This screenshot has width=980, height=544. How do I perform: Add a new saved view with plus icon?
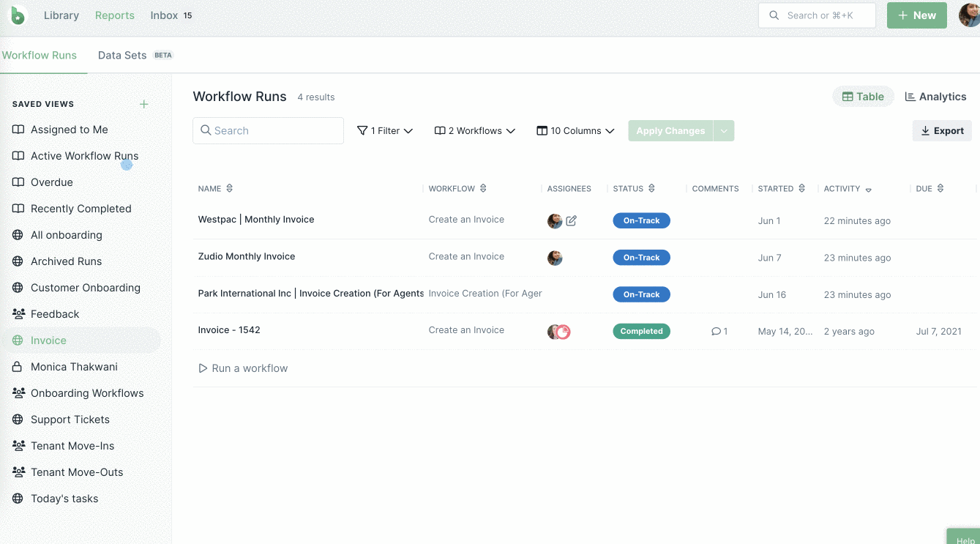(x=144, y=104)
